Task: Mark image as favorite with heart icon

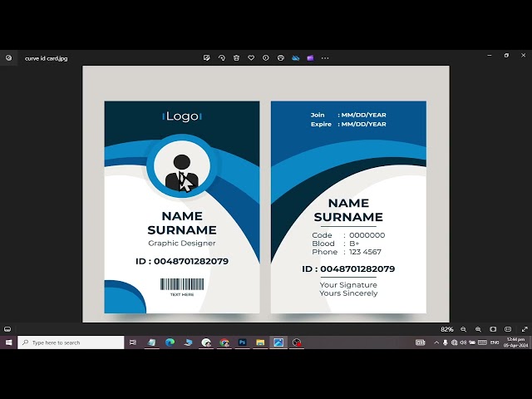Action: click(251, 58)
